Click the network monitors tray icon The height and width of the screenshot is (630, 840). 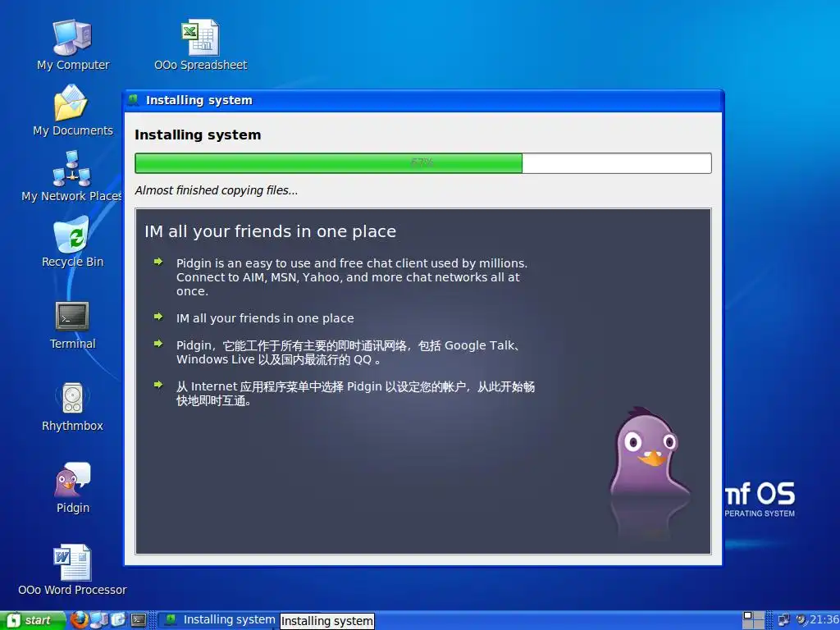coord(783,620)
